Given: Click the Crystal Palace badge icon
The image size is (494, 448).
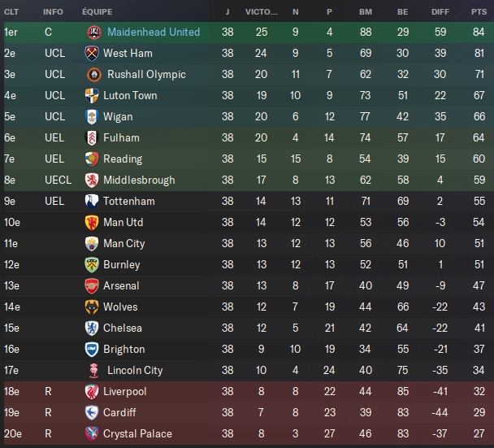Looking at the screenshot, I should point(93,433).
